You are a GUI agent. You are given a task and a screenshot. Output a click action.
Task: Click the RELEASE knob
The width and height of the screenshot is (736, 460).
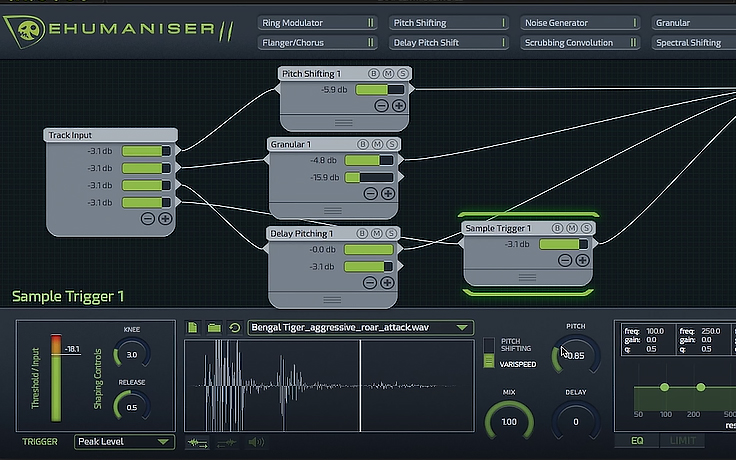click(x=132, y=407)
